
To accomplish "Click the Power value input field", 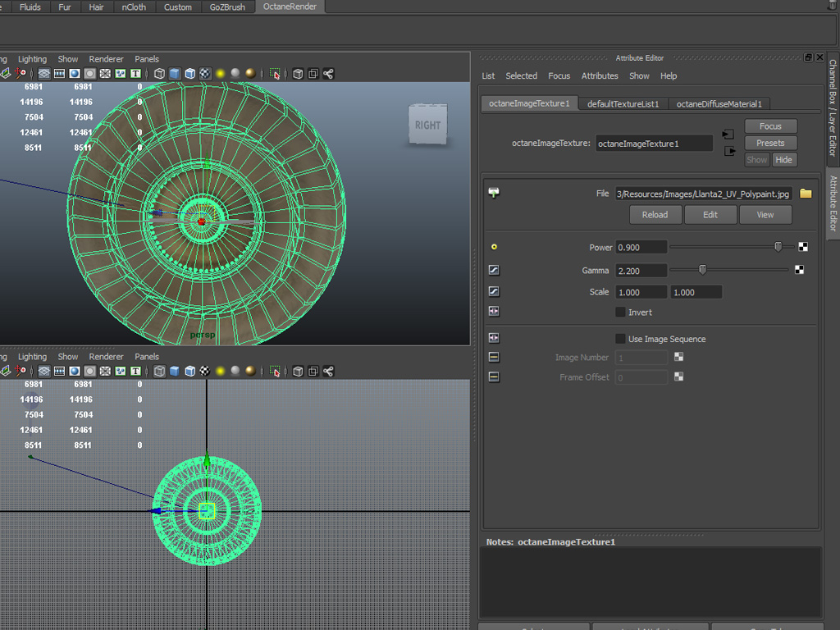I will pos(641,248).
